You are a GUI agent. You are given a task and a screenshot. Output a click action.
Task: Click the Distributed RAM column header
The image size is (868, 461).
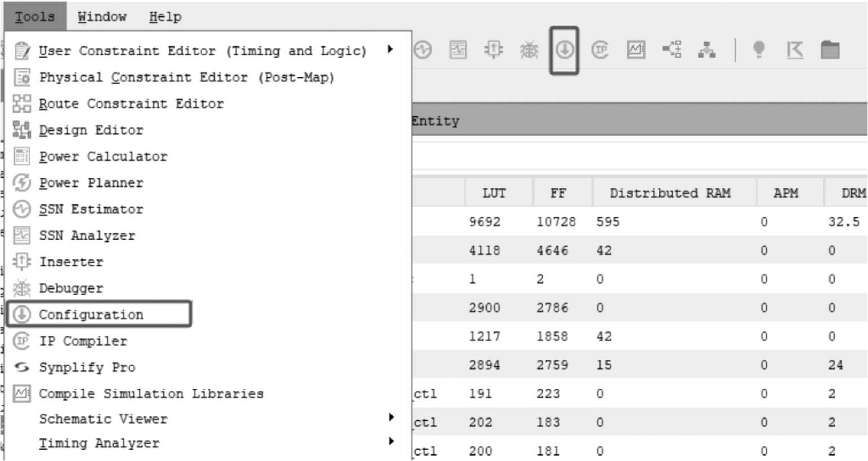tap(670, 193)
